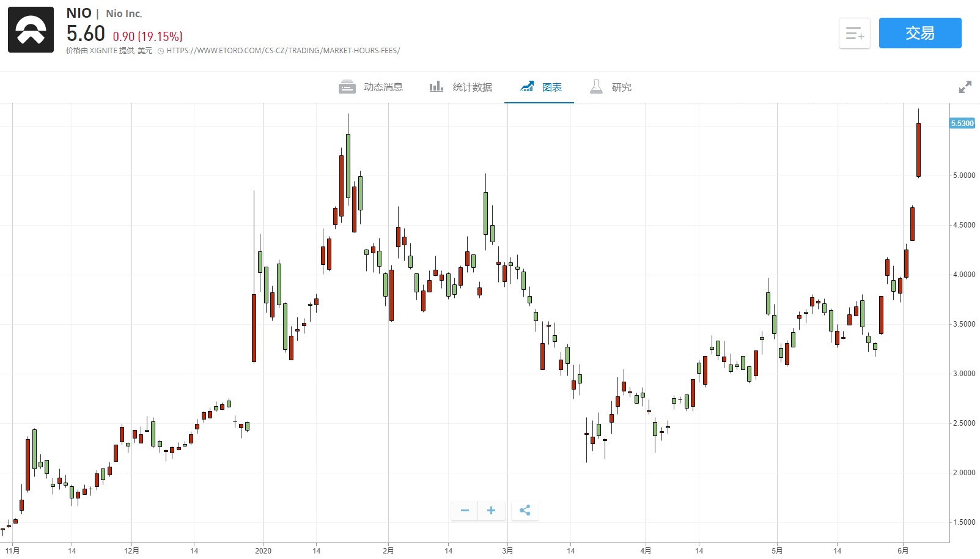The height and width of the screenshot is (559, 980).
Task: Click the 4.5000 price axis label
Action: point(964,225)
